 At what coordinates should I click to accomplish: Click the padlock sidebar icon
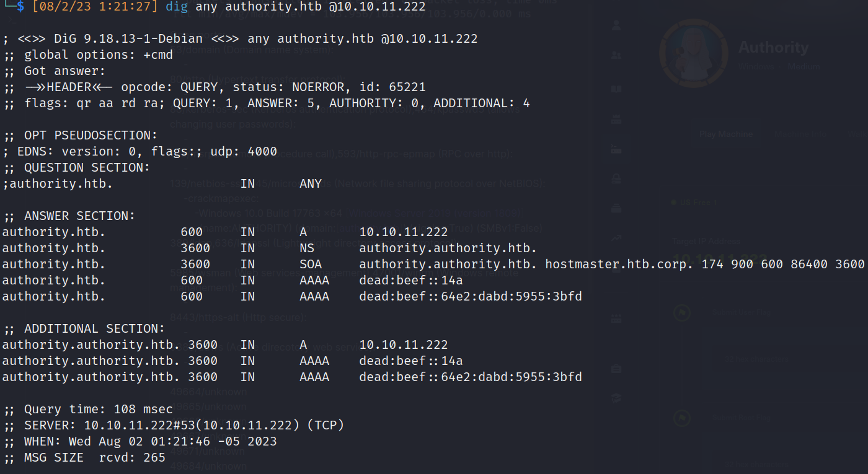616,178
